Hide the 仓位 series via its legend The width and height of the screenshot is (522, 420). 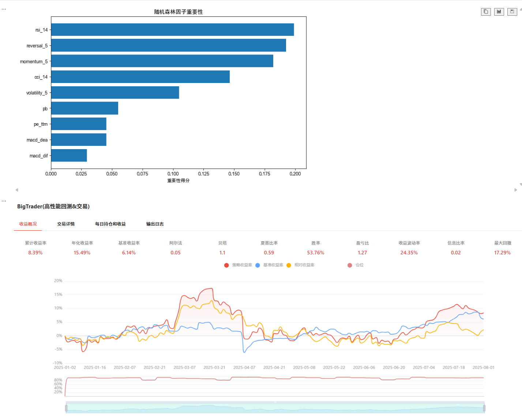coord(356,265)
